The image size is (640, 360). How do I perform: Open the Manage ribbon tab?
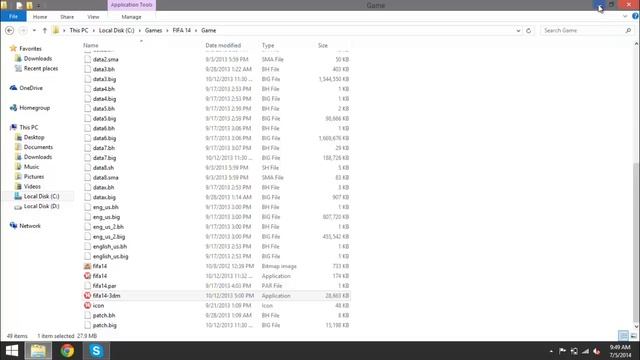[x=131, y=17]
